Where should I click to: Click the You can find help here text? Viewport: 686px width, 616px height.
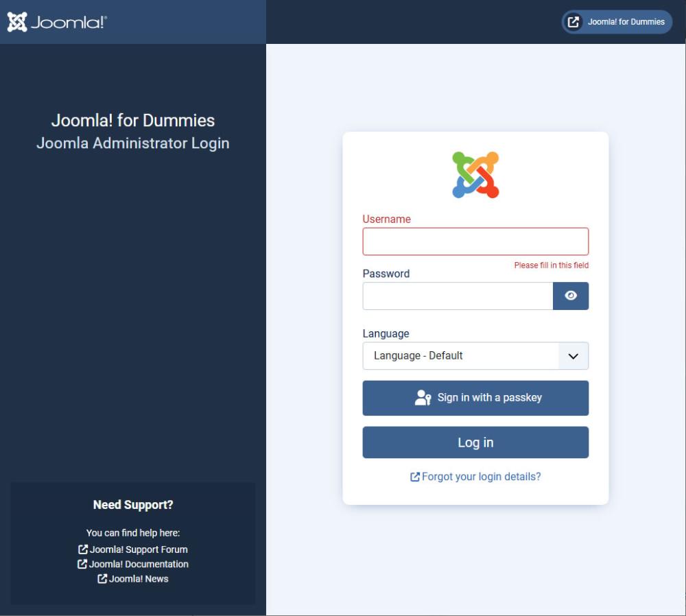pos(133,533)
